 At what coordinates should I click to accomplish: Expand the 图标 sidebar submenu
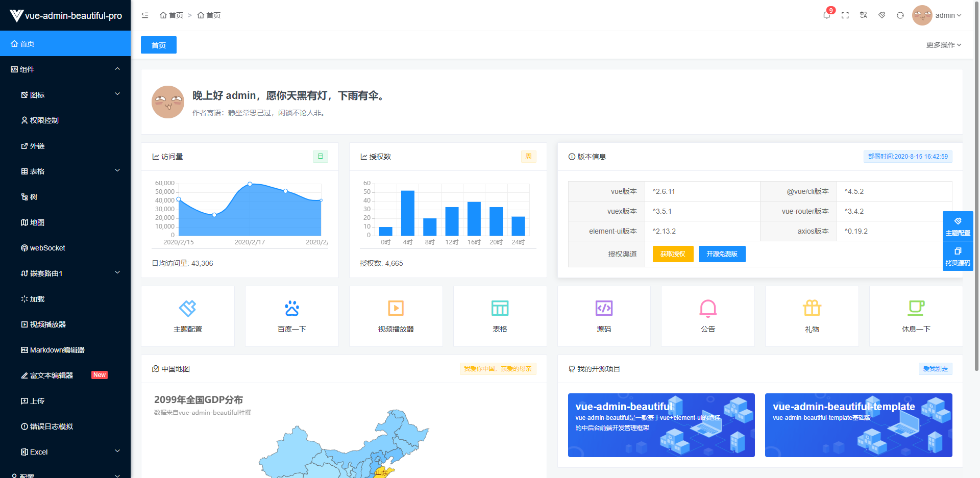[65, 94]
